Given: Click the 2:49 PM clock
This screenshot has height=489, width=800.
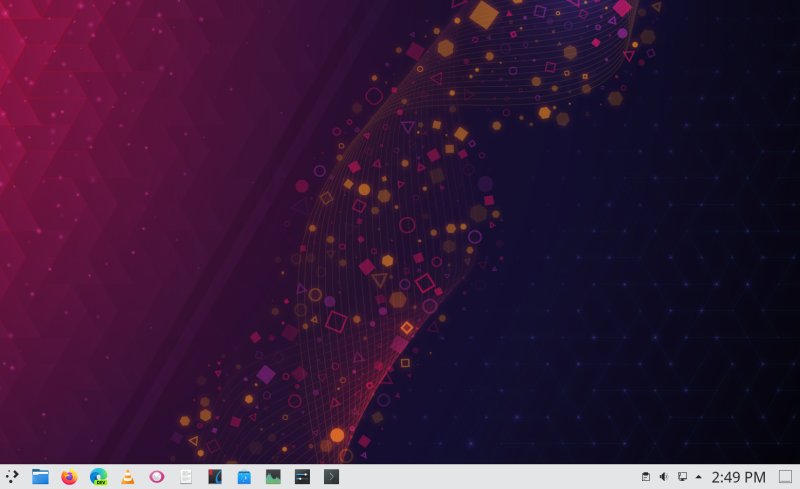Looking at the screenshot, I should coord(738,477).
